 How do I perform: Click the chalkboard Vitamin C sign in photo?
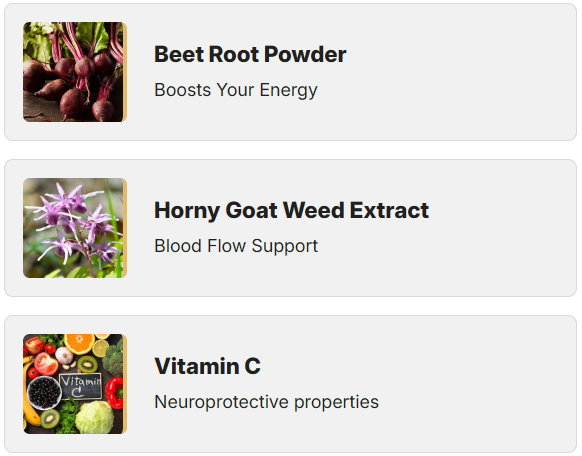pyautogui.click(x=80, y=386)
